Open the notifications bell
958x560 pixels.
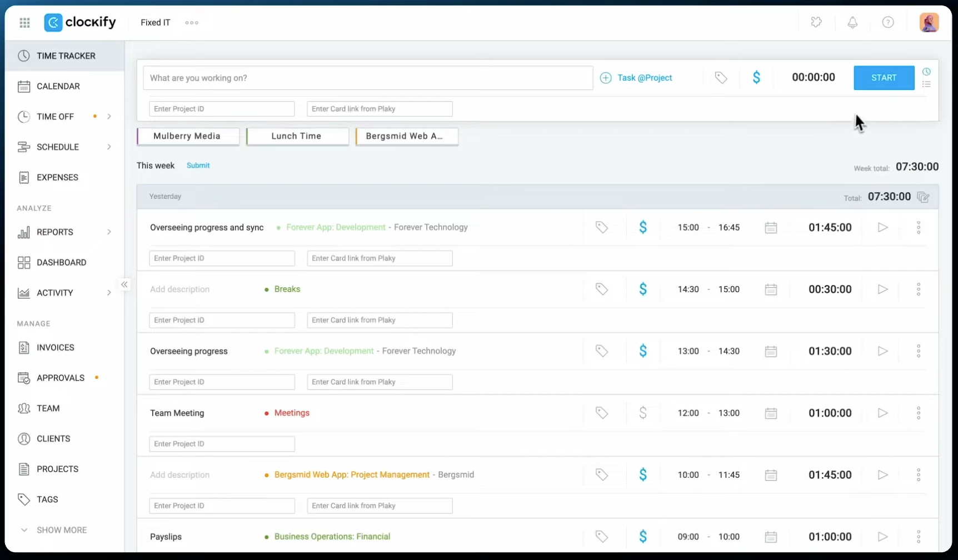tap(852, 22)
